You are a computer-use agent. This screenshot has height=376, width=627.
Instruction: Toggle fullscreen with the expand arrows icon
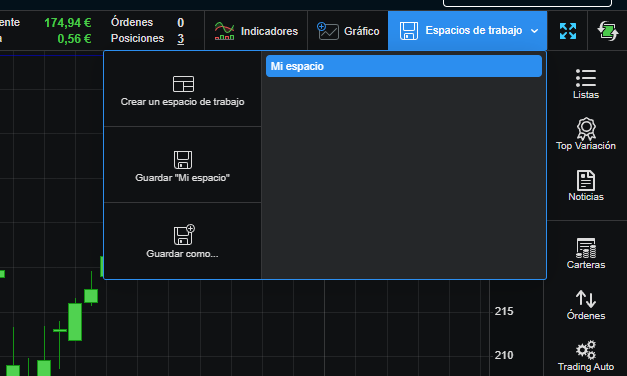(x=568, y=31)
